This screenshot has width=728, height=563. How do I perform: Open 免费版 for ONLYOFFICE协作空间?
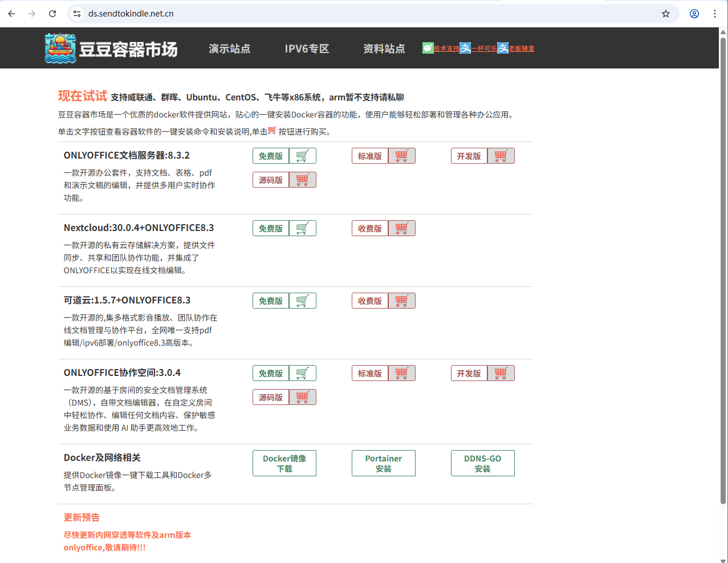(x=271, y=373)
